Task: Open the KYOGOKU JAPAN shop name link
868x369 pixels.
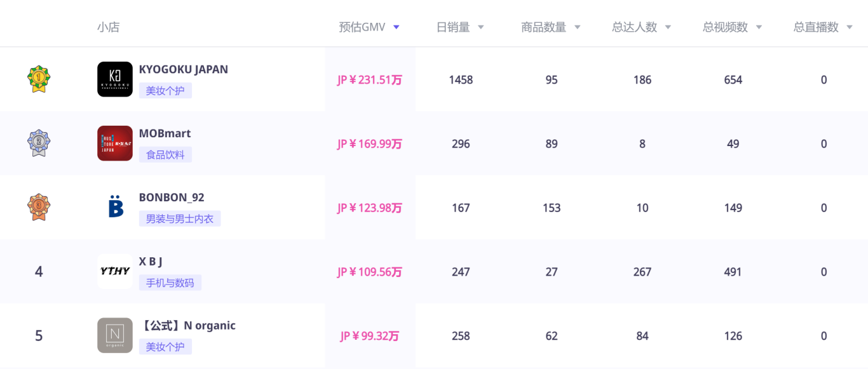Action: pos(184,69)
